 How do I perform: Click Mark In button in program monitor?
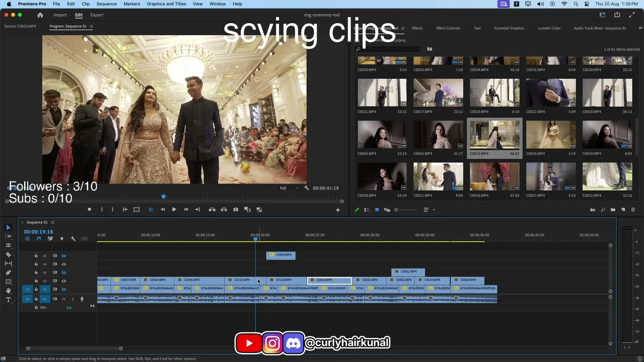(x=102, y=210)
